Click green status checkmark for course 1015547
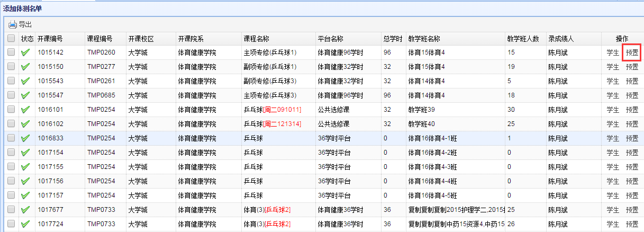644x232 pixels. (25, 95)
